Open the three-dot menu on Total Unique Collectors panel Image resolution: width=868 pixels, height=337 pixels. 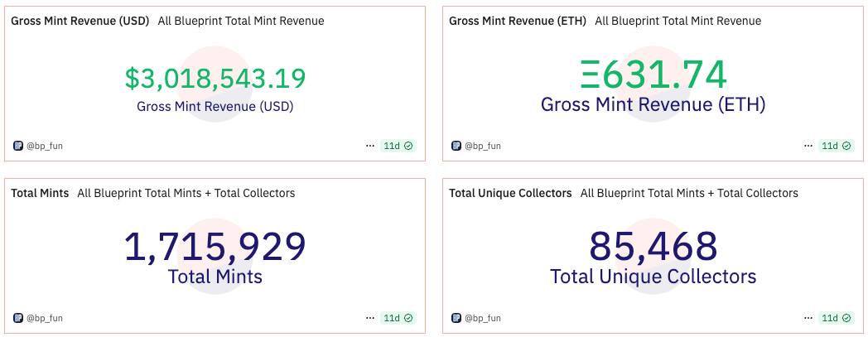click(x=808, y=318)
